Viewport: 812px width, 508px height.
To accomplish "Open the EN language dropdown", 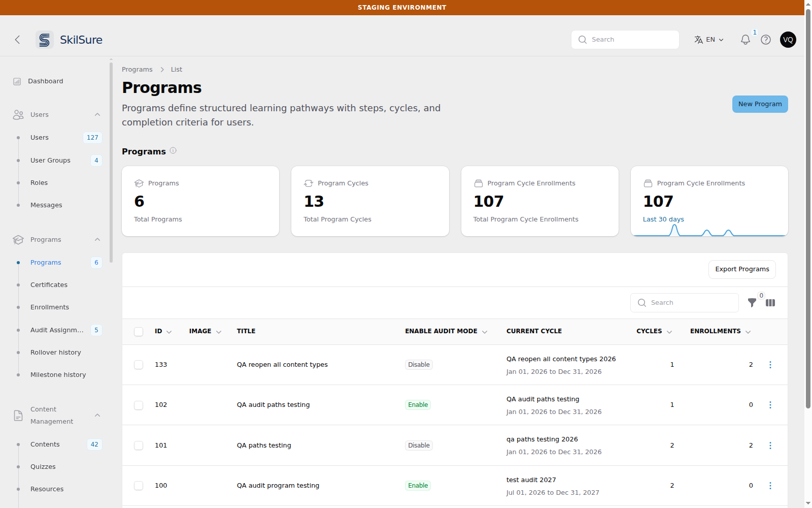I will [x=709, y=40].
